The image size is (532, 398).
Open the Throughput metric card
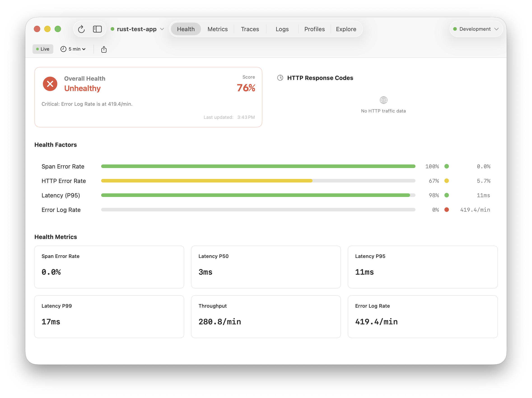pyautogui.click(x=266, y=316)
